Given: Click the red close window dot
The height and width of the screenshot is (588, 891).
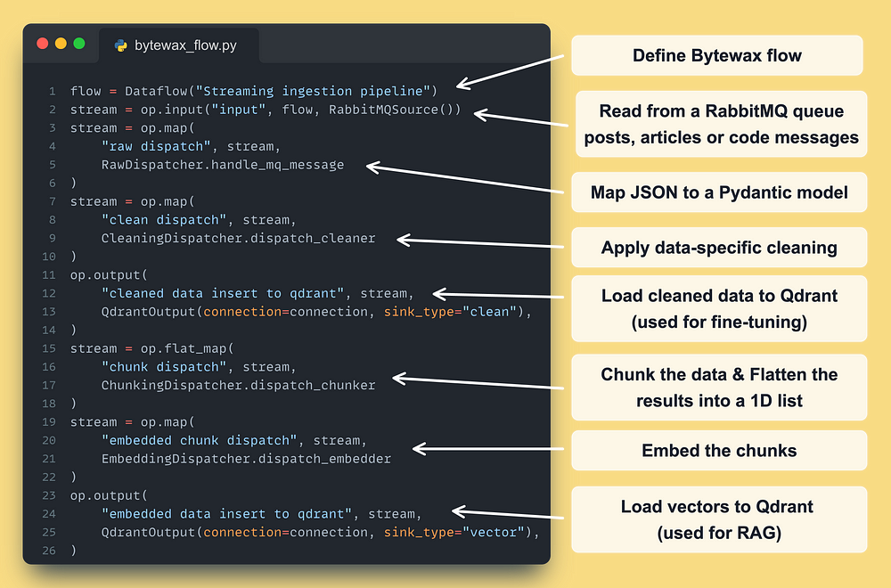Looking at the screenshot, I should pyautogui.click(x=43, y=44).
